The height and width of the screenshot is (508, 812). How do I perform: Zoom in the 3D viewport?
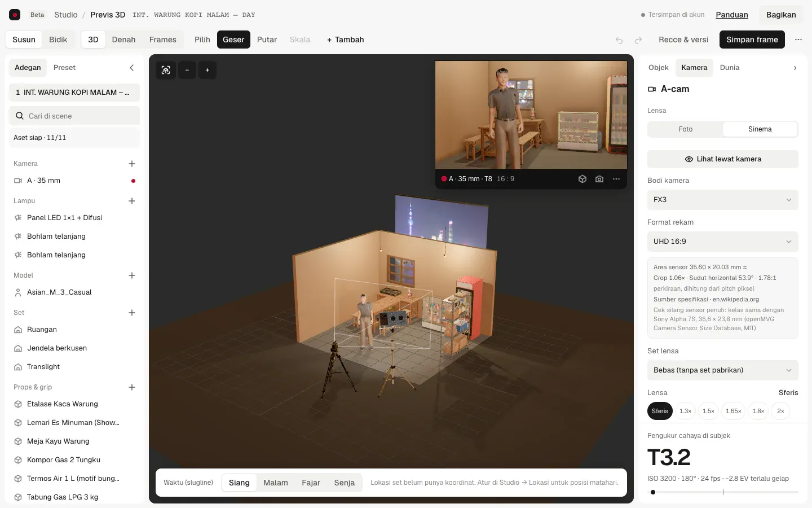click(208, 70)
